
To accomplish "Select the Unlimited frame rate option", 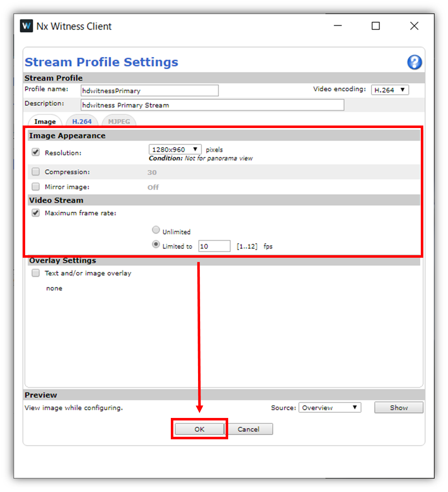I will coord(156,230).
